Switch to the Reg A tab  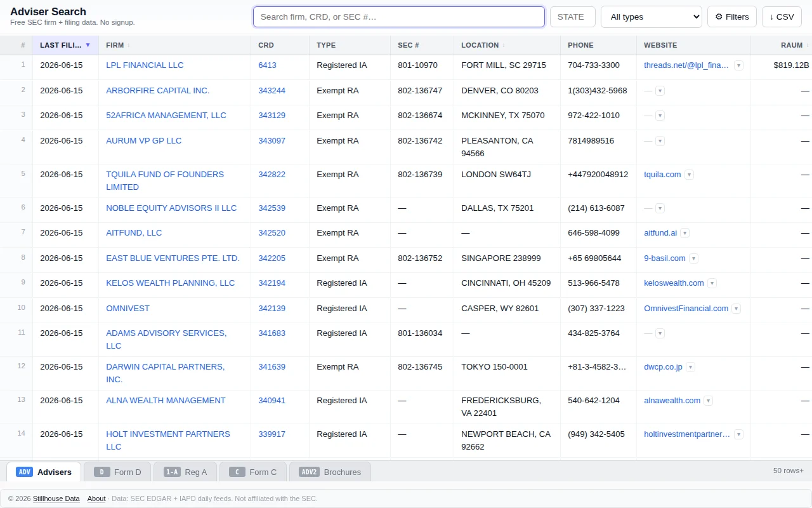[185, 472]
